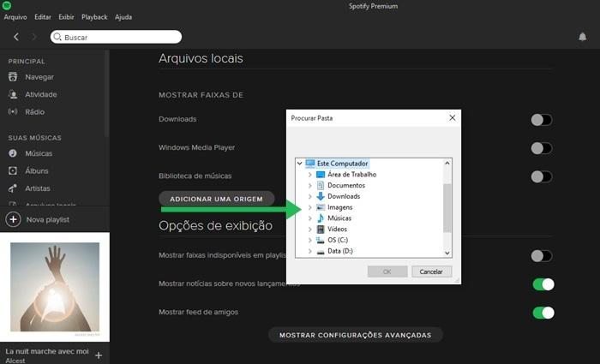
Task: Click the Músicas note icon in dialog
Action: coord(321,218)
